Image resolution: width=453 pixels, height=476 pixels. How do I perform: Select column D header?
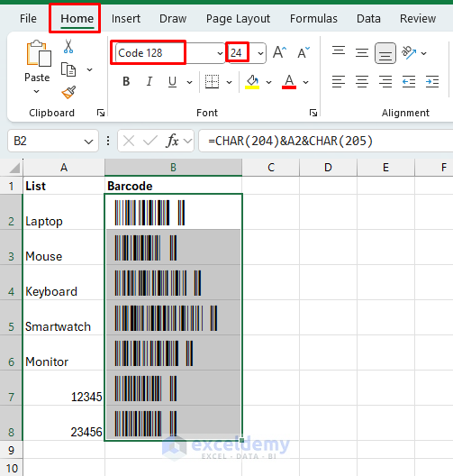point(328,168)
